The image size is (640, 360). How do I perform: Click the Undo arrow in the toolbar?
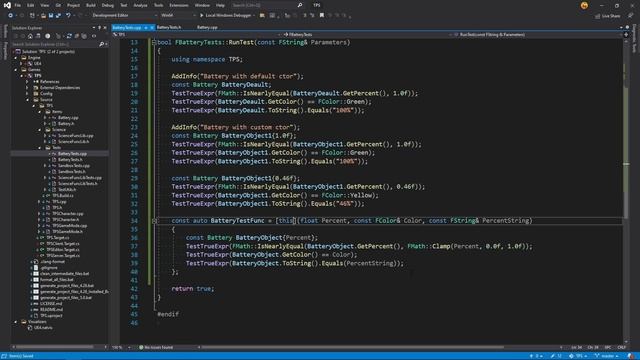coord(68,16)
